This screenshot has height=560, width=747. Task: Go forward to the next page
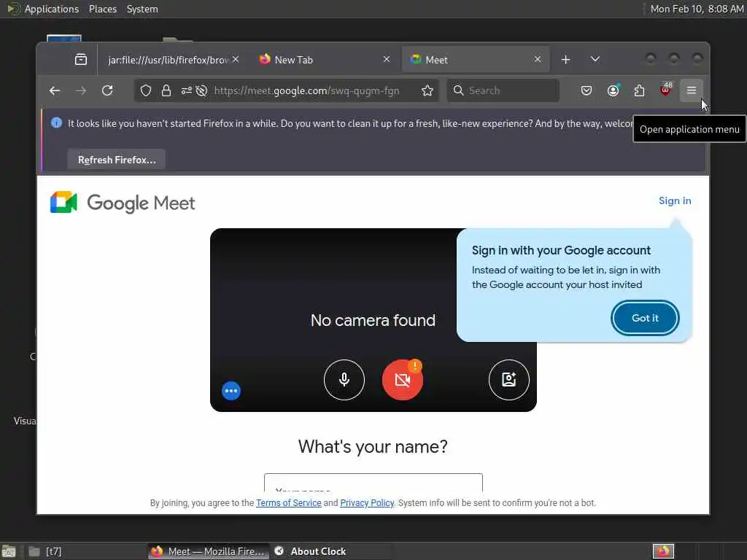(81, 90)
